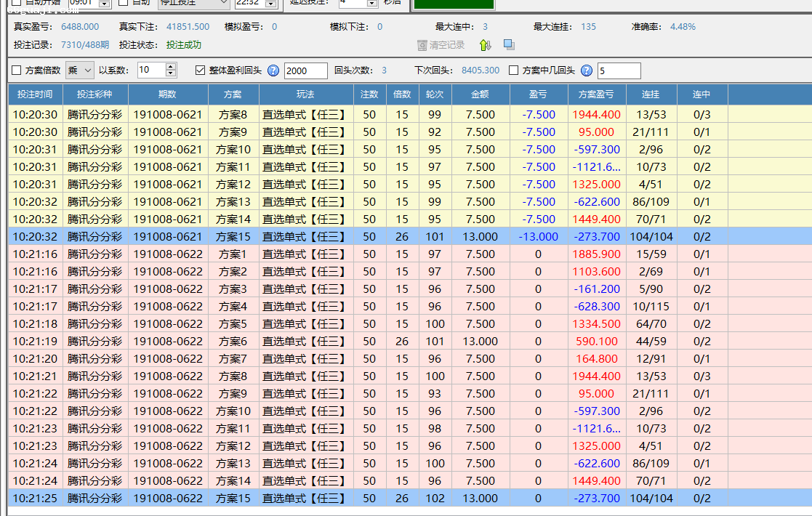812x516 pixels.
Task: Click the 方案 column header
Action: click(233, 94)
